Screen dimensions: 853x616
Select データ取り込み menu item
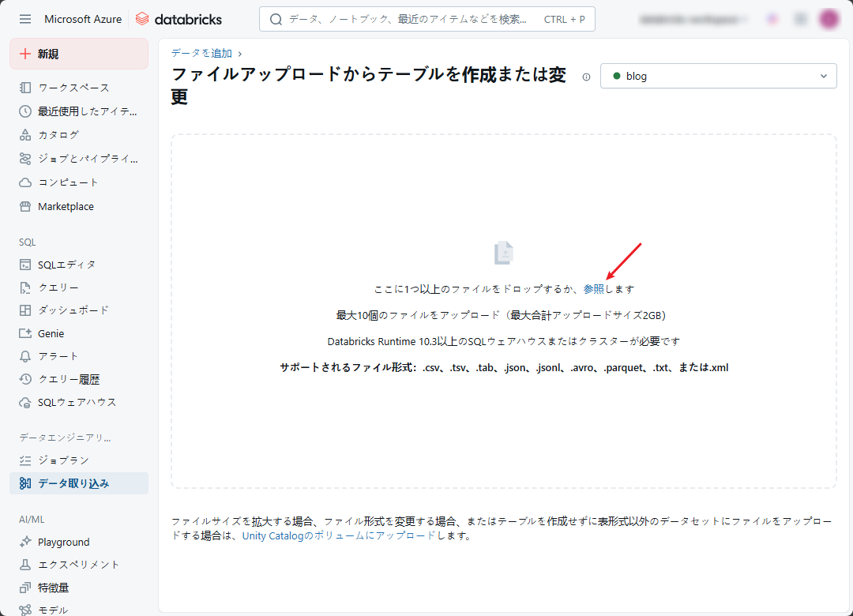(x=79, y=483)
